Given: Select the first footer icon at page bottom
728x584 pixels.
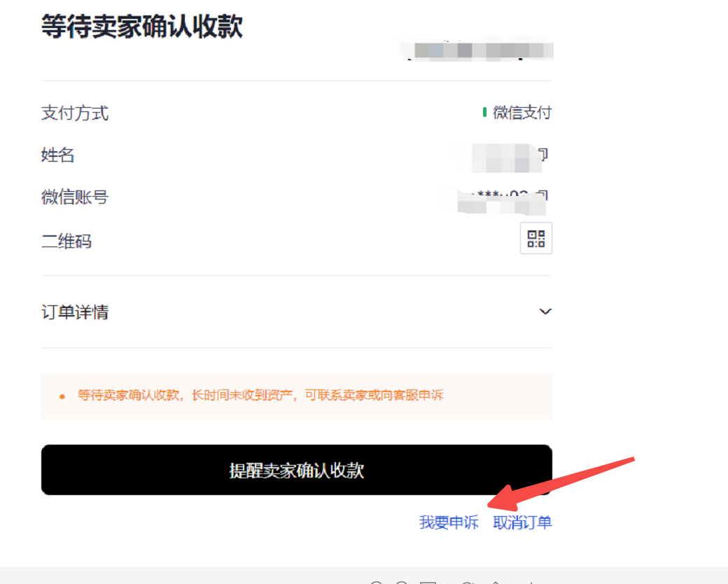Looking at the screenshot, I should 376,582.
